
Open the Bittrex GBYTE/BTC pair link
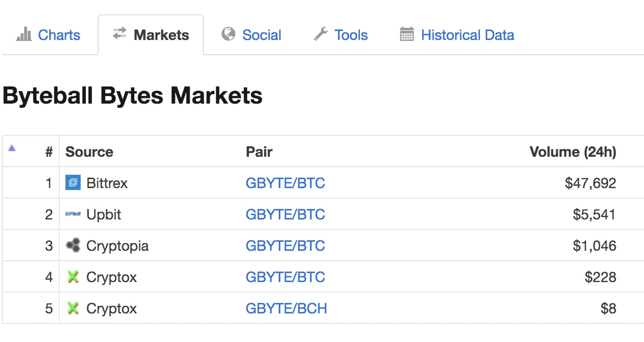pos(285,183)
